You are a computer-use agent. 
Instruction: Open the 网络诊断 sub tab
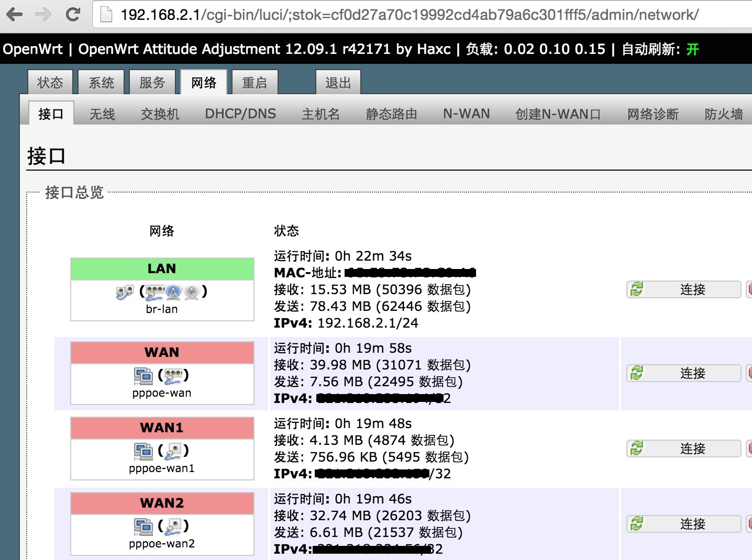pos(653,114)
